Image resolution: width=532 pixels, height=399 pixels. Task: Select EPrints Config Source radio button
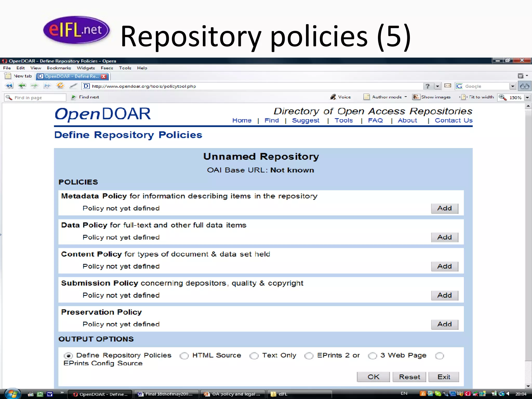click(440, 356)
